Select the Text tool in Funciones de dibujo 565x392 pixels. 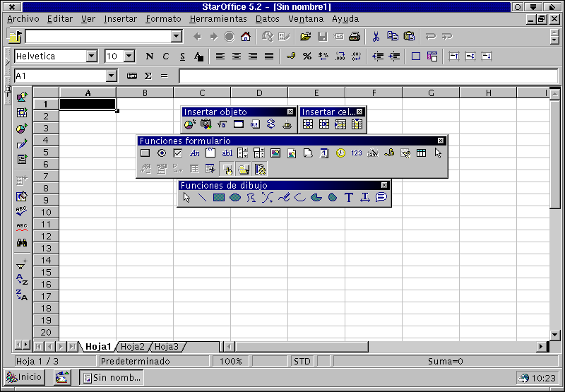pos(348,198)
